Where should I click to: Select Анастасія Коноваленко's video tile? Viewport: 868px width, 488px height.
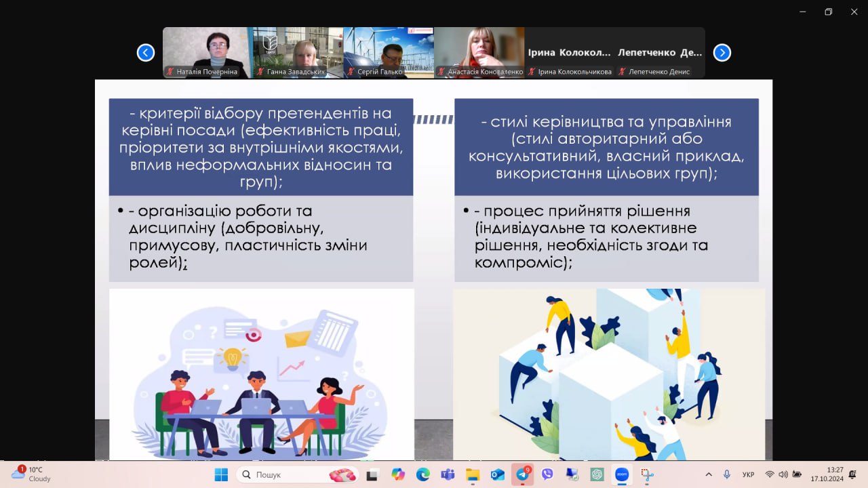tap(479, 52)
